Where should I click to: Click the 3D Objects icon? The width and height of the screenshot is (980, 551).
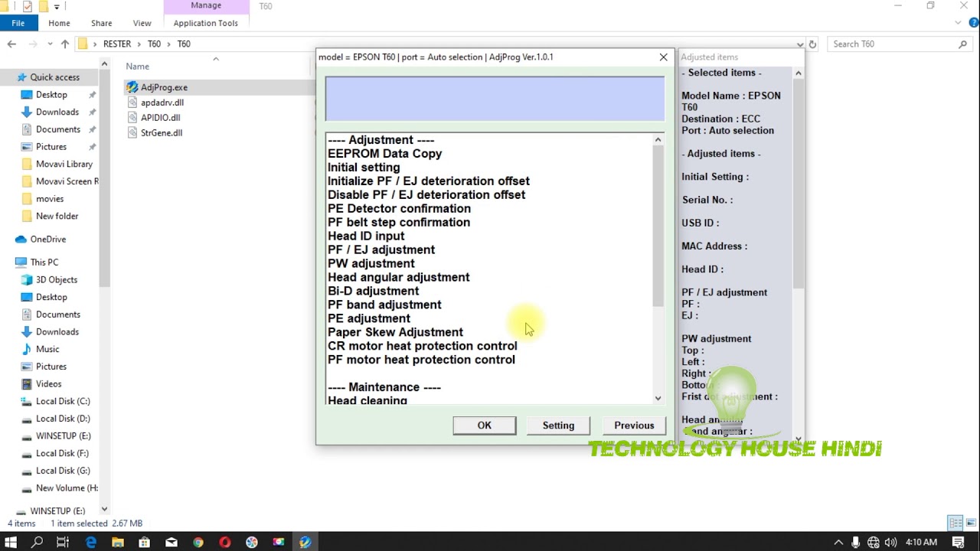27,280
